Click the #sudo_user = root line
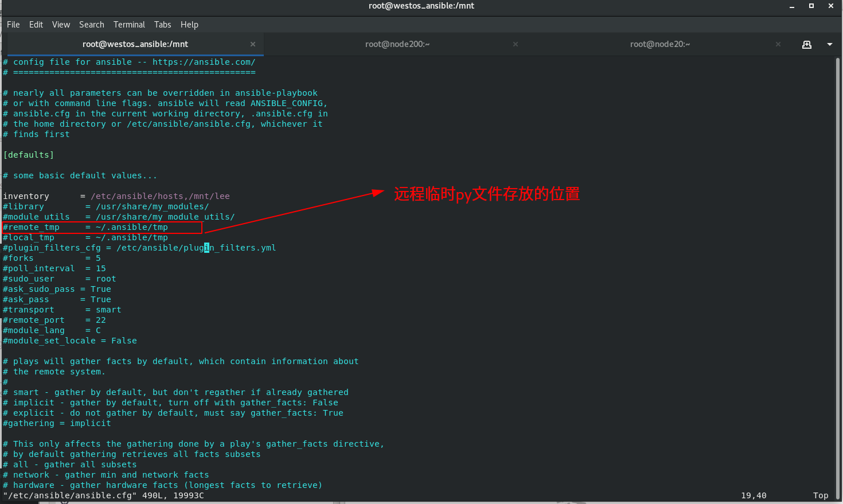The image size is (843, 504). (60, 279)
